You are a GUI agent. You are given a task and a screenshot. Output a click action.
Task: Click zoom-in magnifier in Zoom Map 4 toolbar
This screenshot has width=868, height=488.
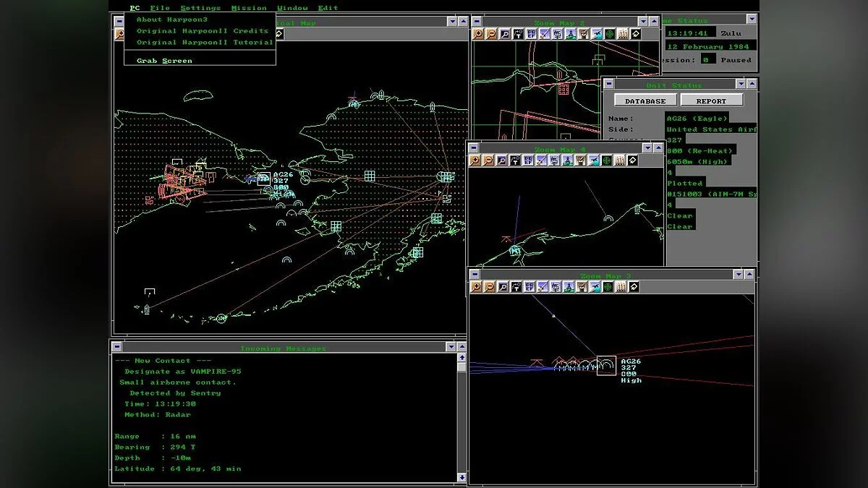point(474,160)
